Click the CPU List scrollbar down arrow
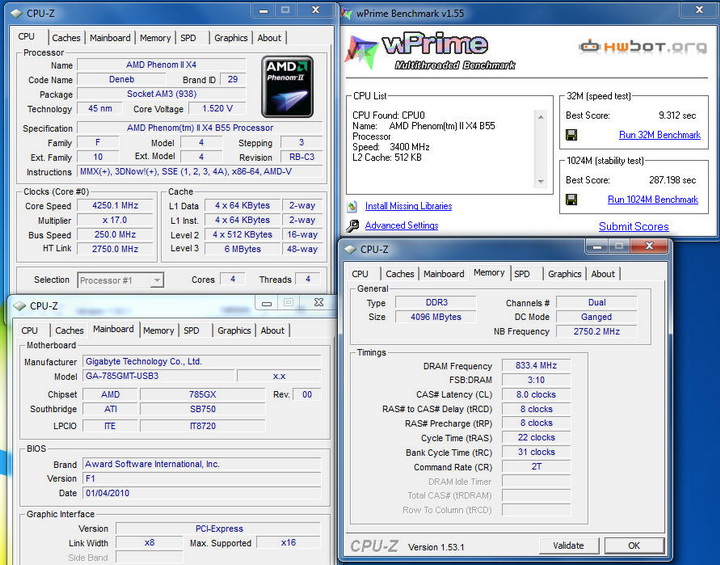 [x=541, y=181]
